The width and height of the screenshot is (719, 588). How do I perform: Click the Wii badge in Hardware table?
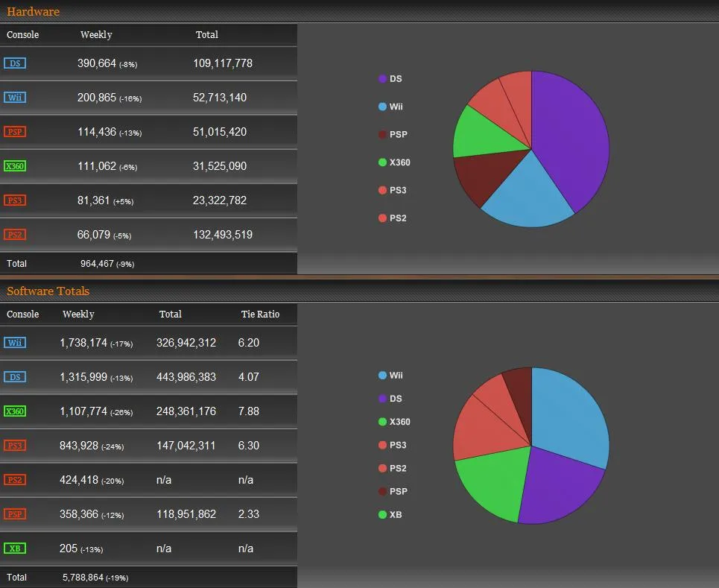pyautogui.click(x=15, y=98)
